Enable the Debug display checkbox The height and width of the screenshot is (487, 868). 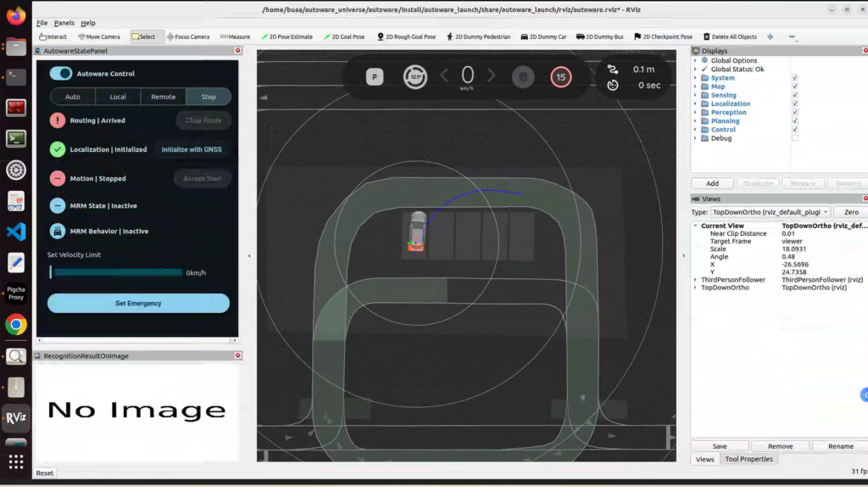[795, 138]
